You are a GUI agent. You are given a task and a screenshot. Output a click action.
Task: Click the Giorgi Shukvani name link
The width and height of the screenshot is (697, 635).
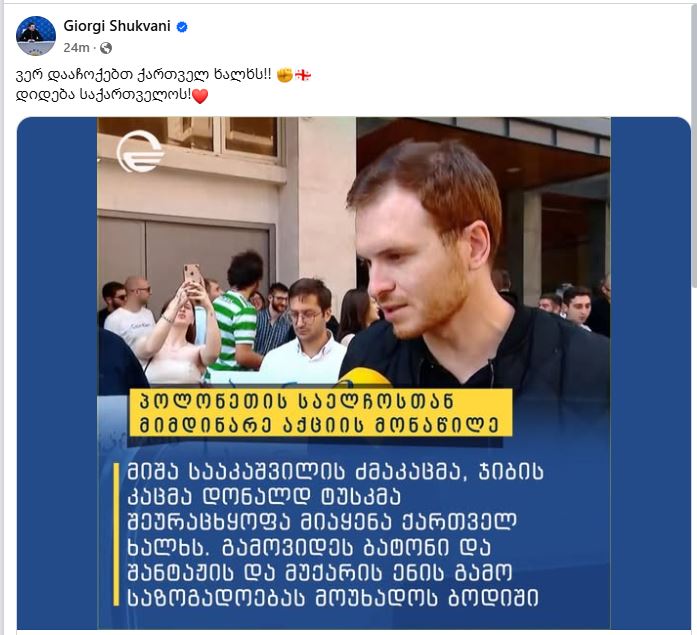pyautogui.click(x=117, y=26)
